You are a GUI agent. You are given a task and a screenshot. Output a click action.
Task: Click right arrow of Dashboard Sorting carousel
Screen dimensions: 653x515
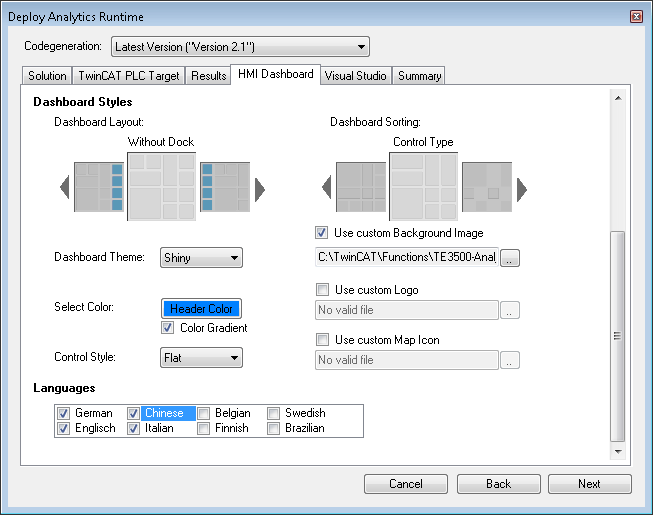521,187
